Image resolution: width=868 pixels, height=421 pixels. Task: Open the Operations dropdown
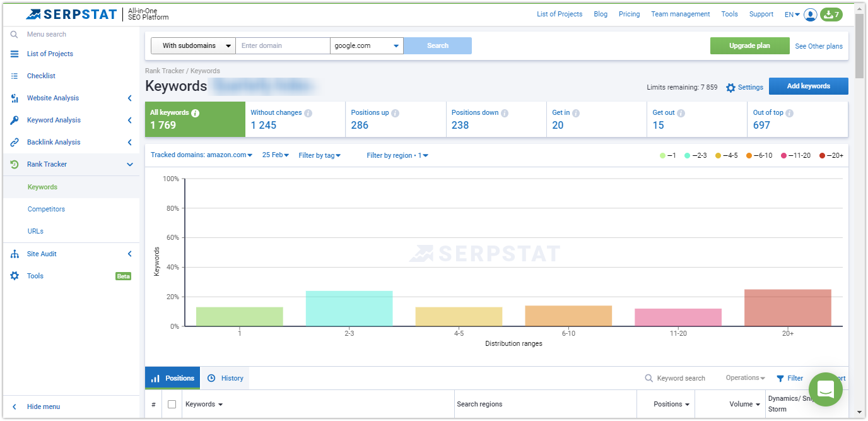(x=745, y=378)
